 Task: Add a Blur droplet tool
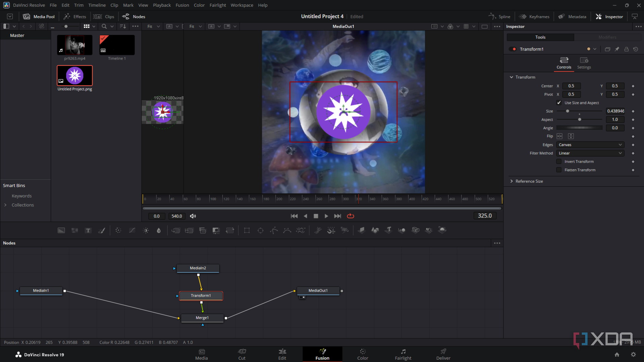[x=159, y=230]
